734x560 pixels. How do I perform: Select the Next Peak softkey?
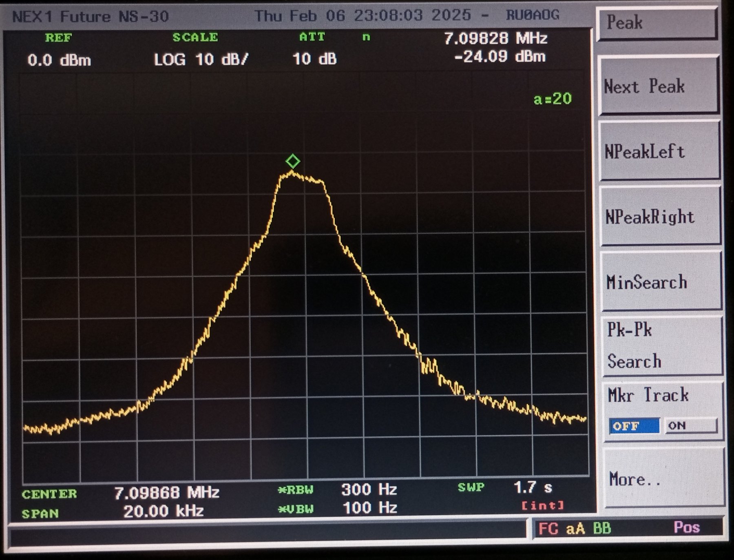658,86
